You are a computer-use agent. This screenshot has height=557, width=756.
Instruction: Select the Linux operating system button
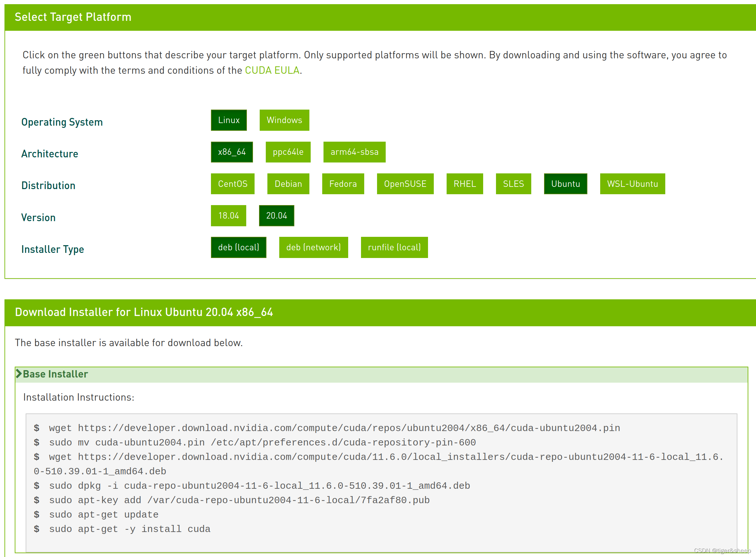click(x=229, y=120)
